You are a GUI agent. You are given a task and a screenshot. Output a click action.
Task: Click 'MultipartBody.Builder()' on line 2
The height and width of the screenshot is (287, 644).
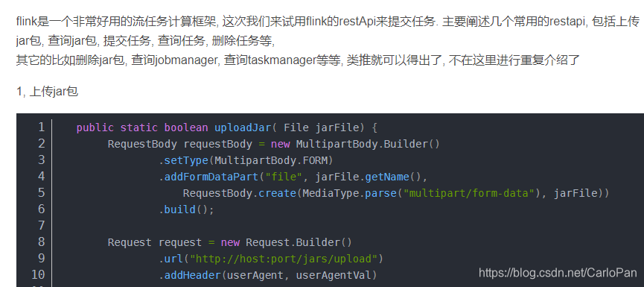click(368, 145)
